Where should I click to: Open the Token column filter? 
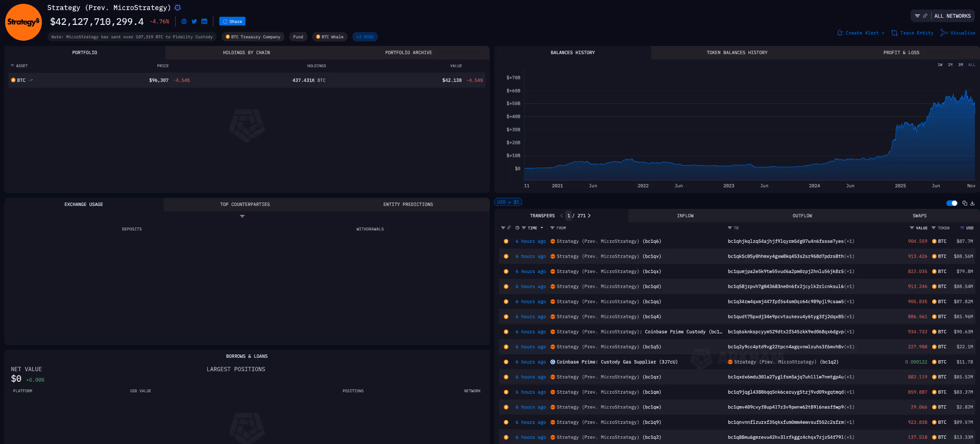(x=934, y=228)
